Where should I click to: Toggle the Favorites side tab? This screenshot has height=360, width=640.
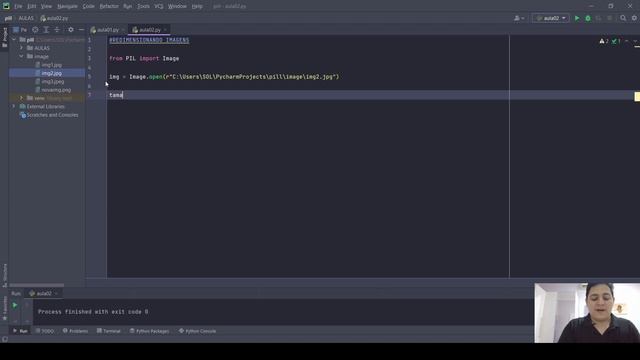click(x=4, y=308)
